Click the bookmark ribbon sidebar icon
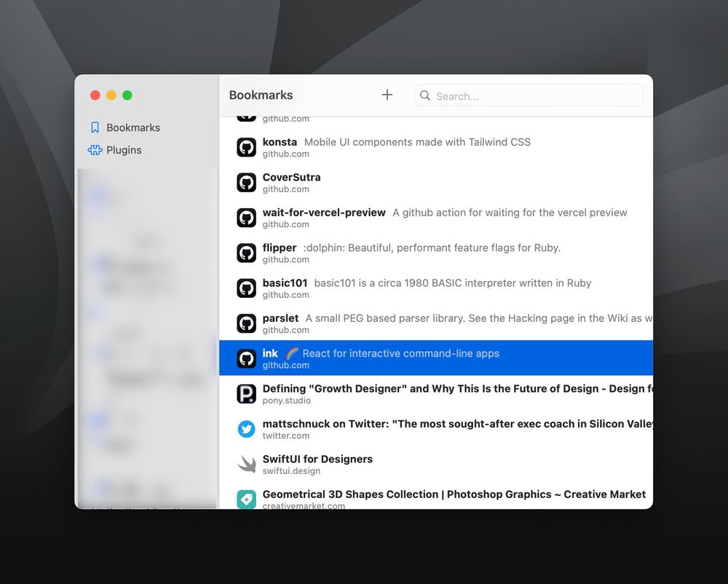This screenshot has height=584, width=728. click(x=95, y=127)
